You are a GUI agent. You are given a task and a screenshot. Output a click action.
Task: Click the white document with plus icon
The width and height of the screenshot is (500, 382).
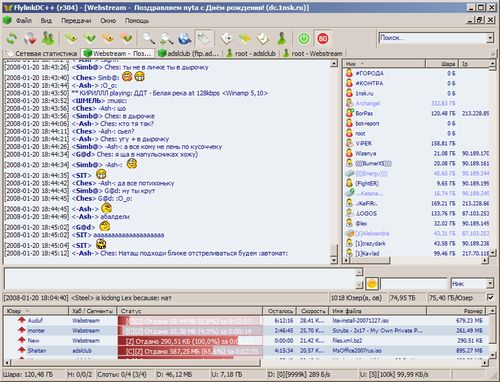[226, 39]
